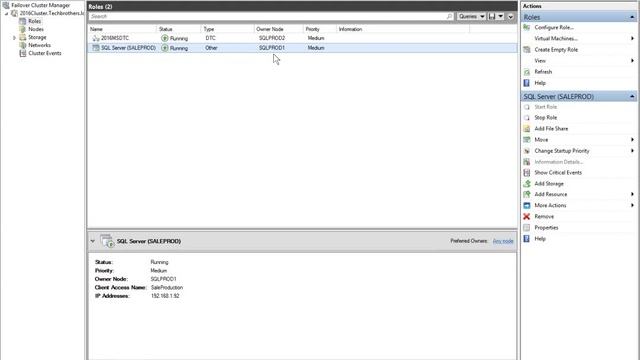Click Running status icon for SQL Server (SALEPROD)
This screenshot has width=640, height=360.
pos(164,48)
